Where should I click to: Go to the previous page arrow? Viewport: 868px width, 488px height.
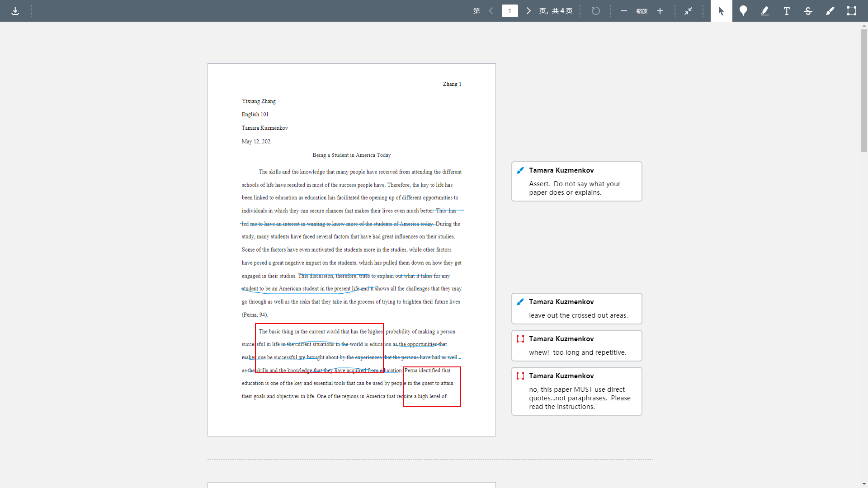[491, 11]
